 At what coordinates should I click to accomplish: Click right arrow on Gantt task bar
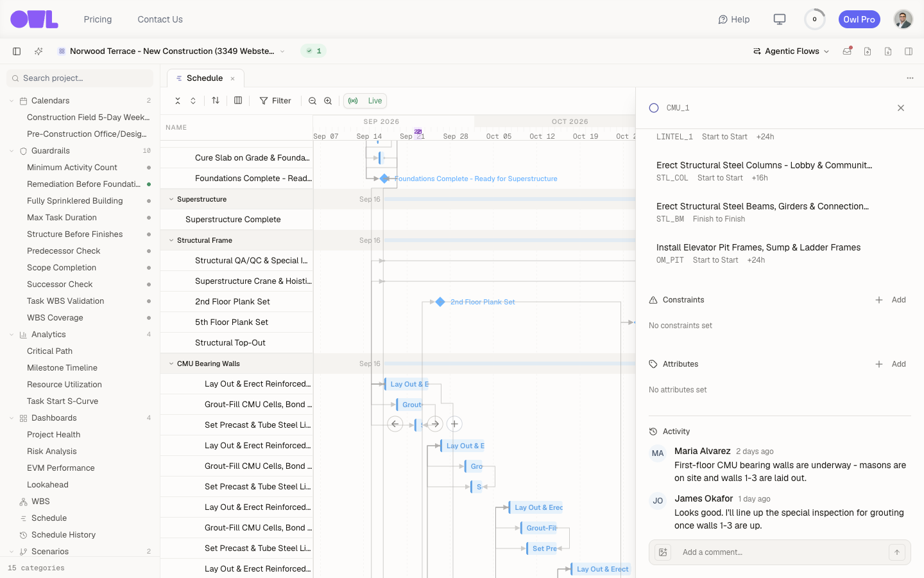(435, 424)
